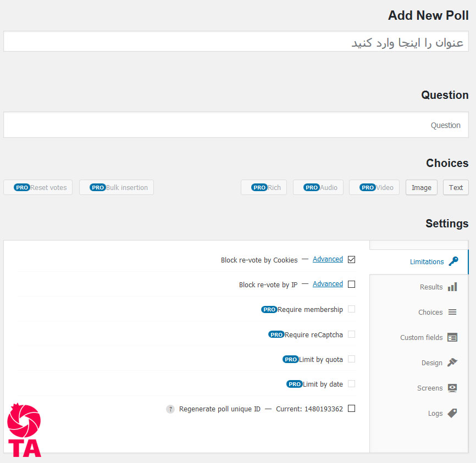Image resolution: width=476 pixels, height=463 pixels.
Task: Switch to the Results settings tab
Action: (x=431, y=287)
